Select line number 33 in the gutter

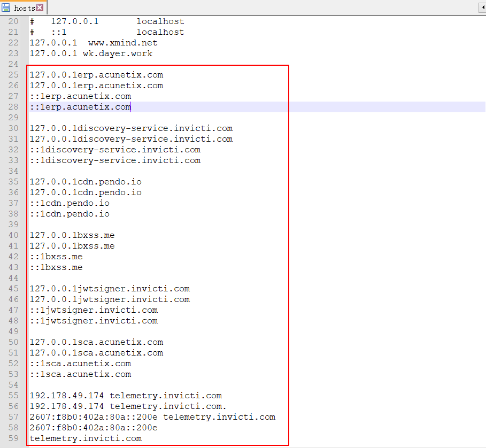point(13,160)
